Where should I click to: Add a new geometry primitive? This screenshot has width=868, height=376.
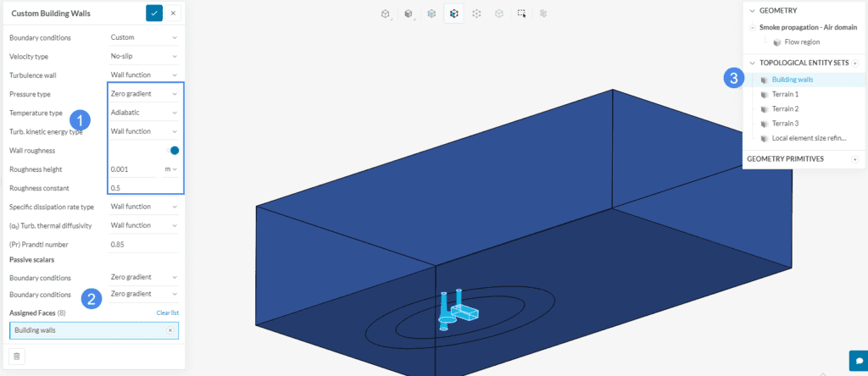[x=855, y=159]
